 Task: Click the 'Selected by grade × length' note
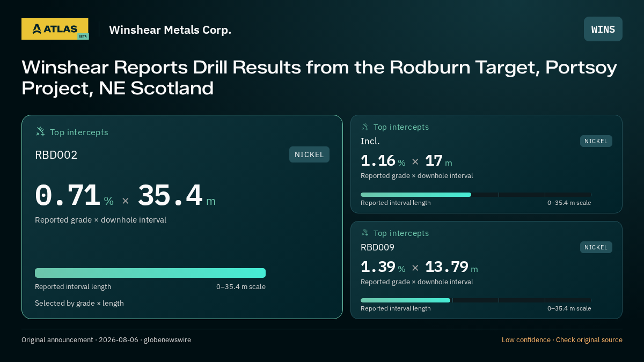click(x=79, y=303)
